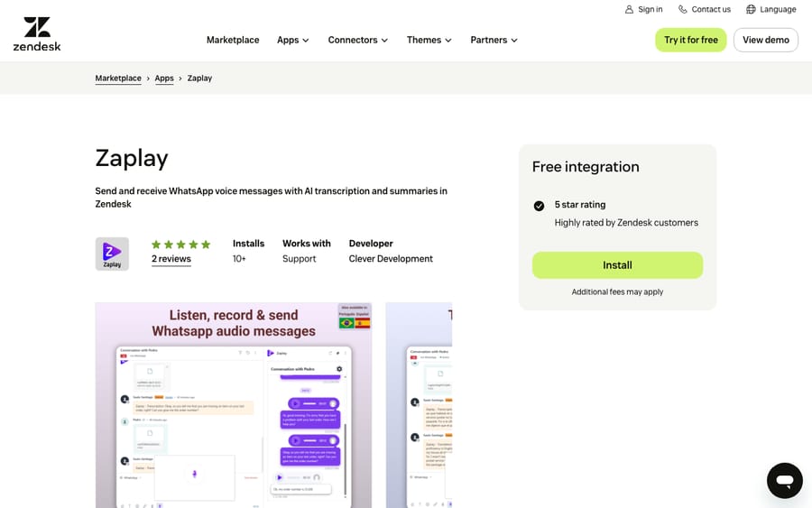Click the Additional fees may apply text
The width and height of the screenshot is (812, 508).
(x=617, y=292)
